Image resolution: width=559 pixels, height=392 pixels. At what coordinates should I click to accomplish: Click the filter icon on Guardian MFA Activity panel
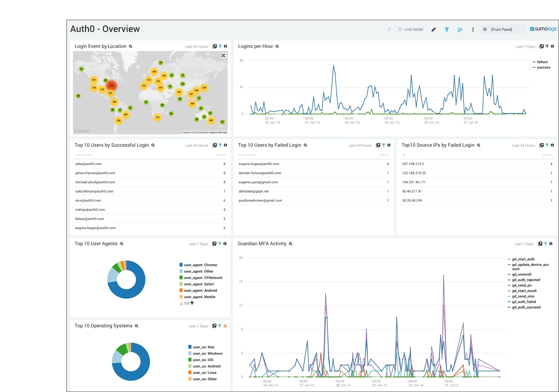point(545,244)
